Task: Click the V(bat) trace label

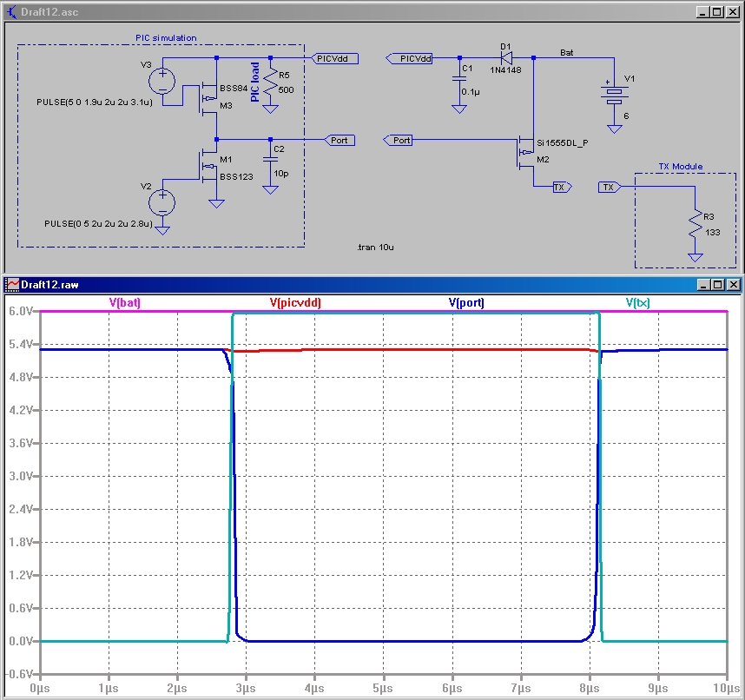Action: coord(124,303)
